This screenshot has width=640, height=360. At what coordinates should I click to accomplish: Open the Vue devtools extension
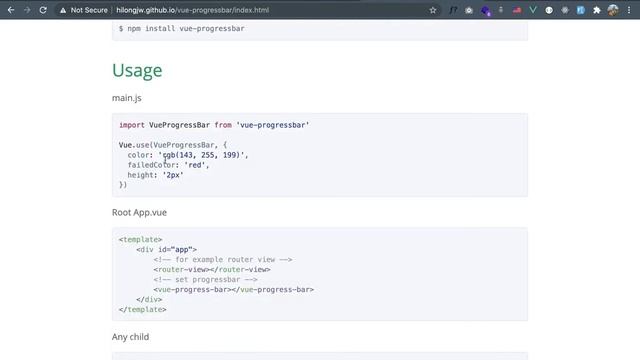(x=533, y=10)
